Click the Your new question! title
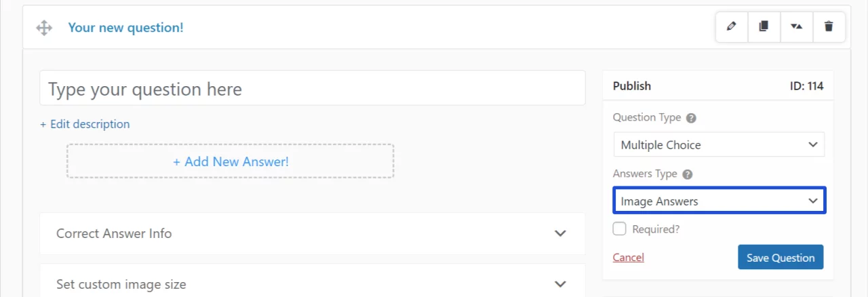Screen dimensions: 868x297 (125, 28)
